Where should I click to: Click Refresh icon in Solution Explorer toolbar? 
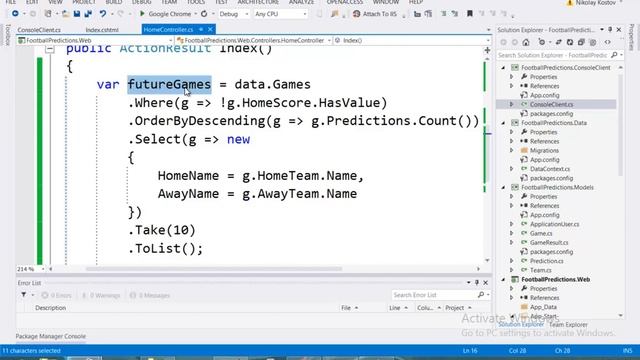570,42
